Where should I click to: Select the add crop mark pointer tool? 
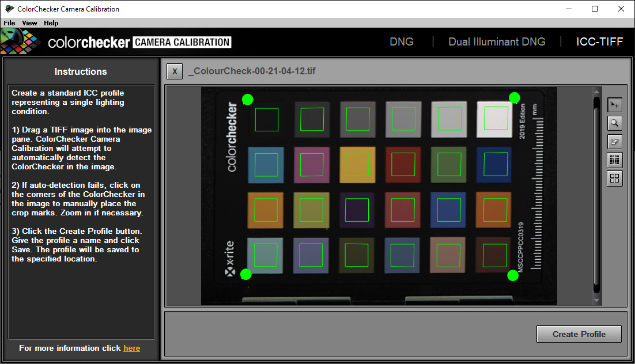tap(614, 105)
